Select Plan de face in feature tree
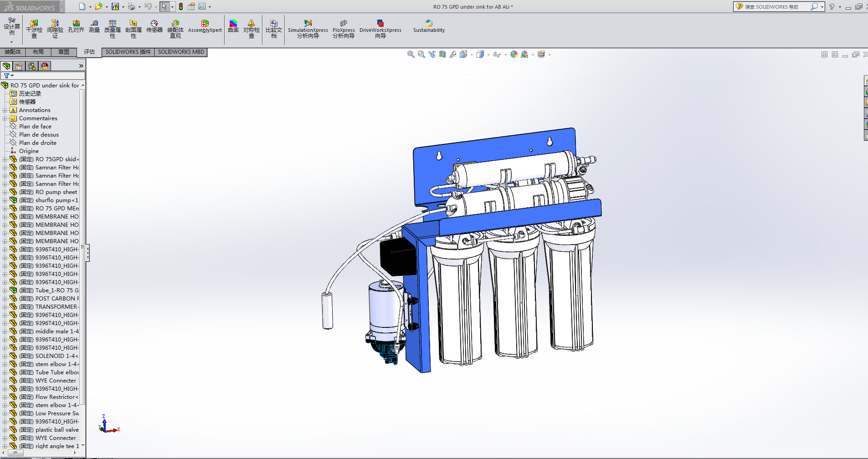The height and width of the screenshot is (459, 868). pos(35,127)
